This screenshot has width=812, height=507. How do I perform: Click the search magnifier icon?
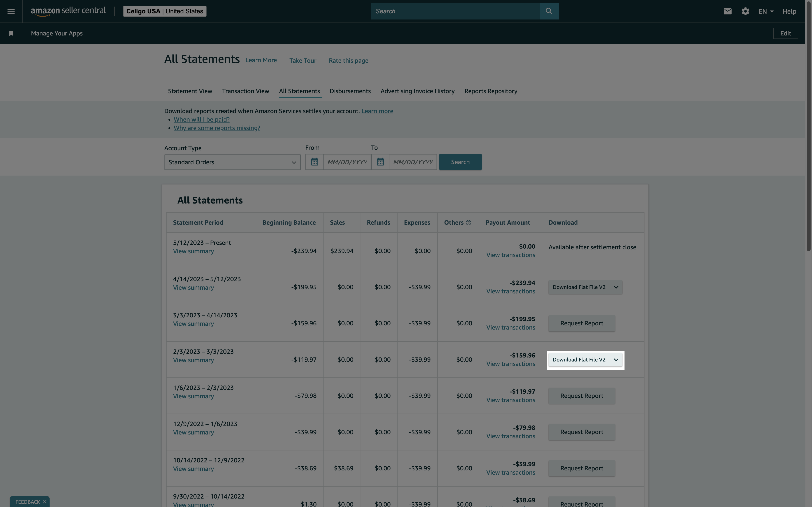549,11
